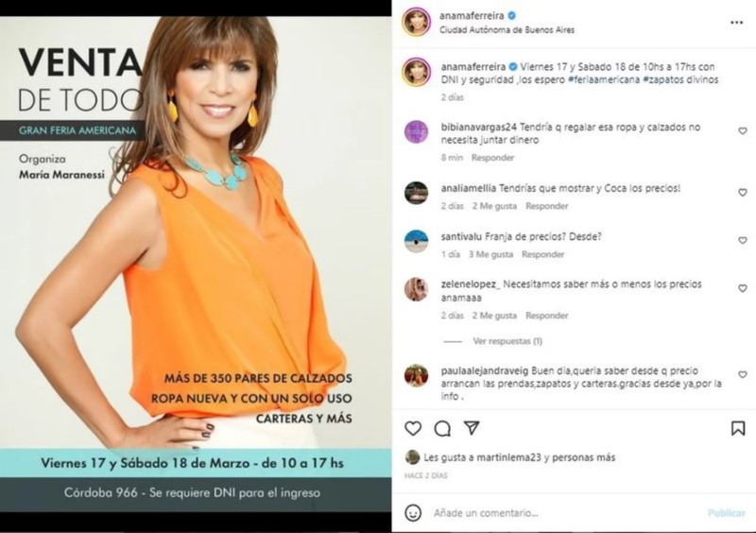View likes on analiamellia's comment
This screenshot has height=533, width=756.
[x=494, y=206]
